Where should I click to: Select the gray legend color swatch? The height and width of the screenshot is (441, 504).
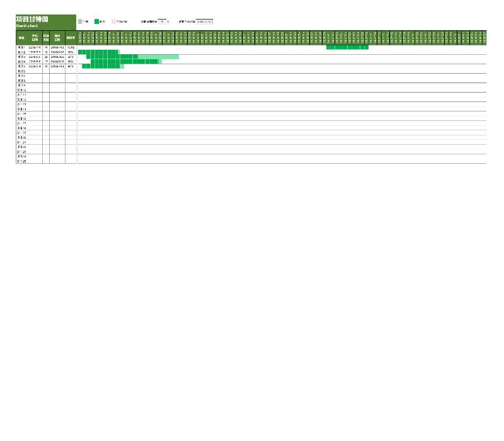tap(80, 21)
